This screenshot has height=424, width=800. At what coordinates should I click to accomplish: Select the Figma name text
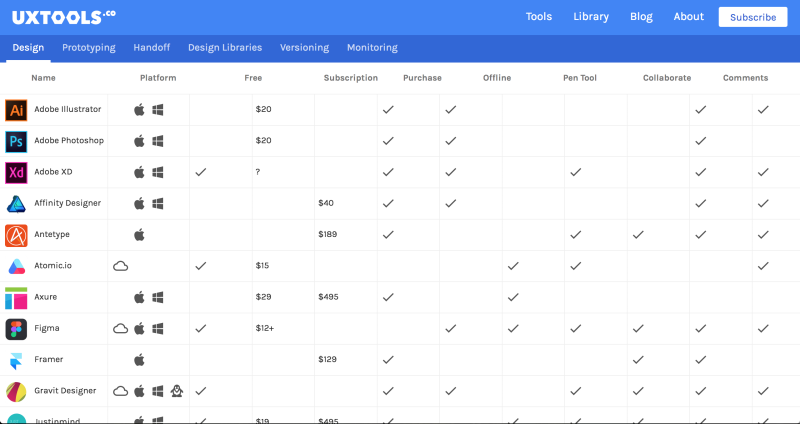pos(47,328)
